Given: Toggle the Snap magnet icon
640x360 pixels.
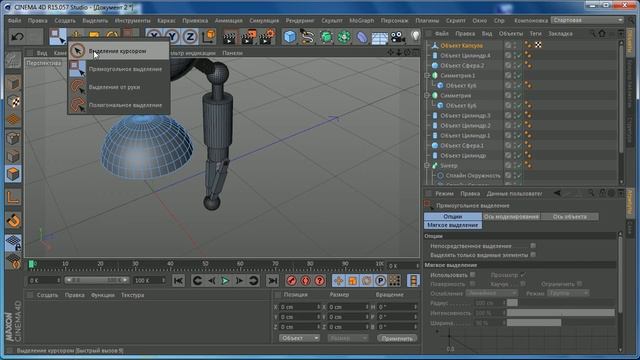Looking at the screenshot, I should [x=13, y=221].
